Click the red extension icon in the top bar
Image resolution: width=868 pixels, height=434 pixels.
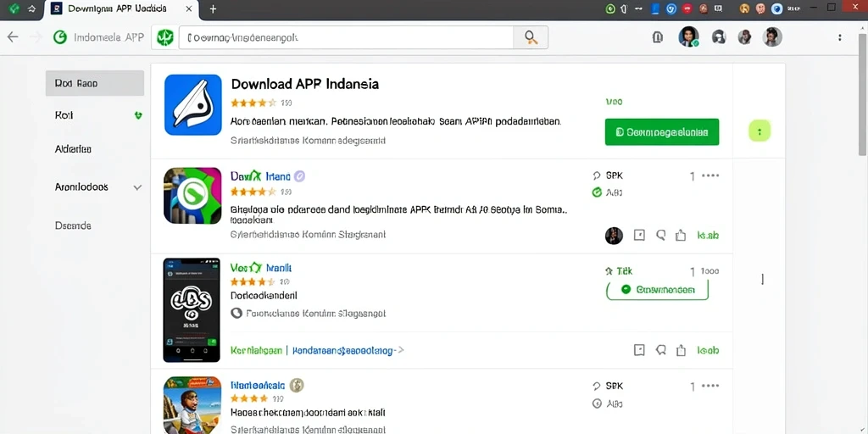click(688, 8)
